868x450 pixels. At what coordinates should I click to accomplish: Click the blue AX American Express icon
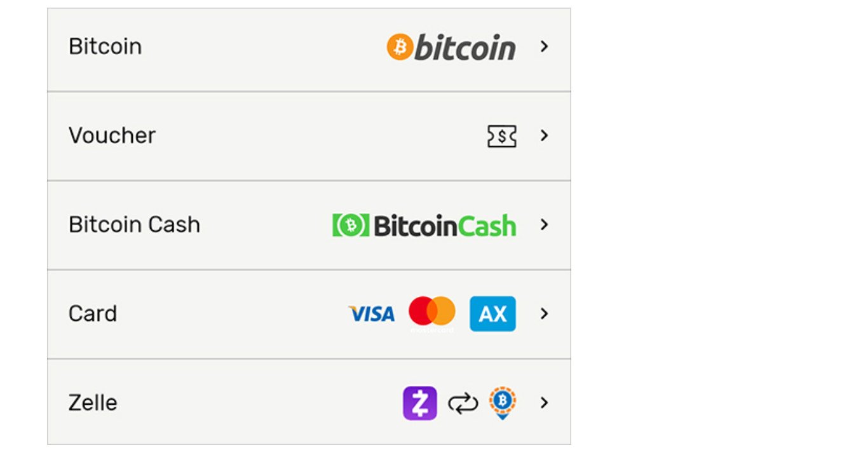[492, 314]
